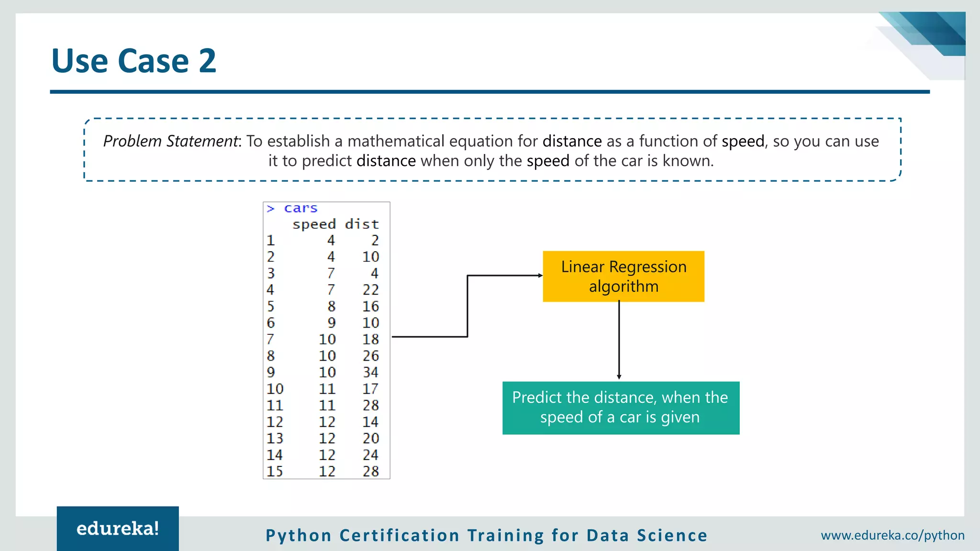Click the R console prompt symbol

pos(271,209)
